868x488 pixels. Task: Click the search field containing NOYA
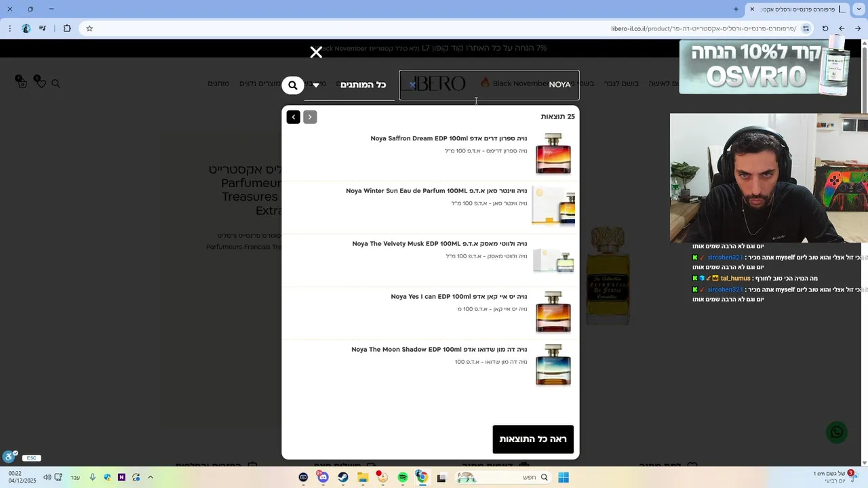tap(489, 85)
